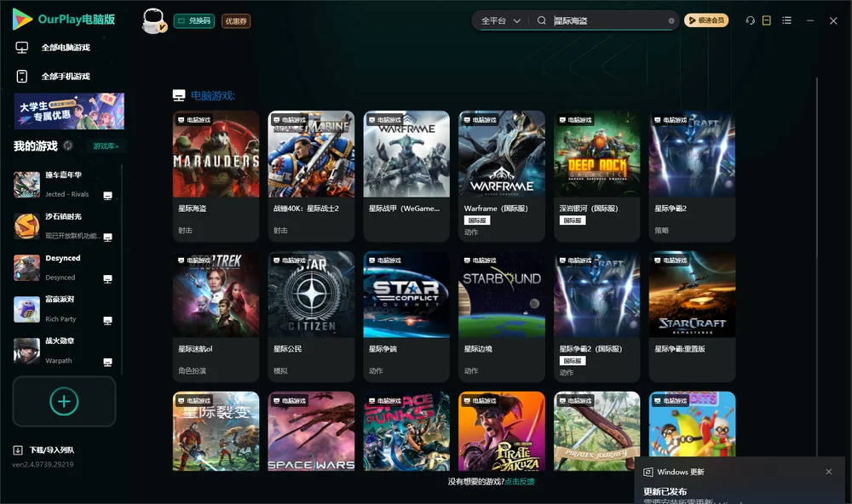This screenshot has height=504, width=852.
Task: Open the customer support headset icon
Action: tap(750, 20)
